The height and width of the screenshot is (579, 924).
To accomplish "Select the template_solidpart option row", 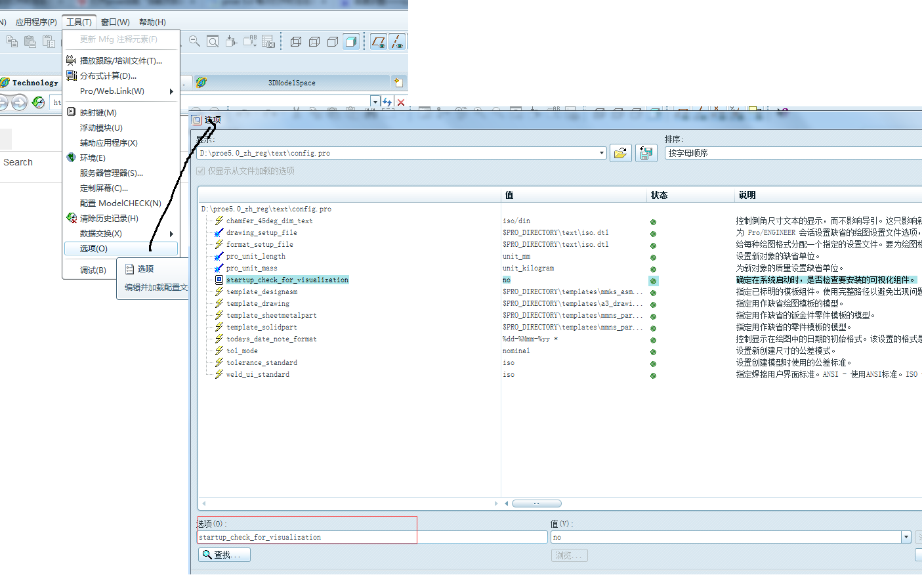I will (261, 327).
